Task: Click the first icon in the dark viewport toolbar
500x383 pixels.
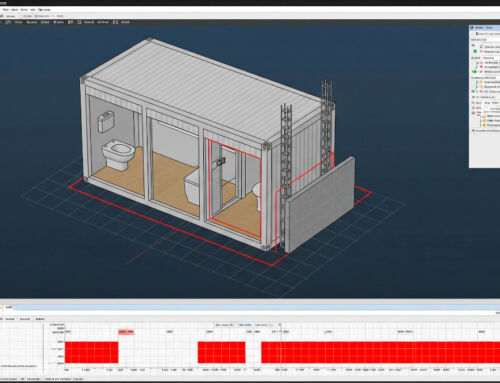Action: pyautogui.click(x=8, y=22)
